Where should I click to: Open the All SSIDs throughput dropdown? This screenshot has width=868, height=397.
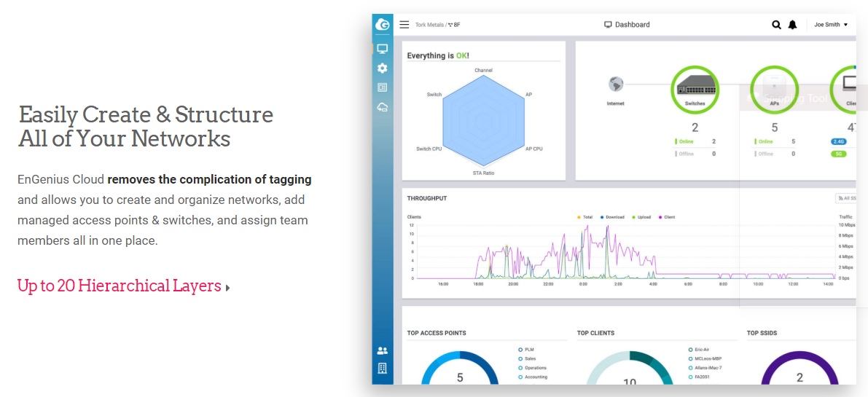coord(846,198)
